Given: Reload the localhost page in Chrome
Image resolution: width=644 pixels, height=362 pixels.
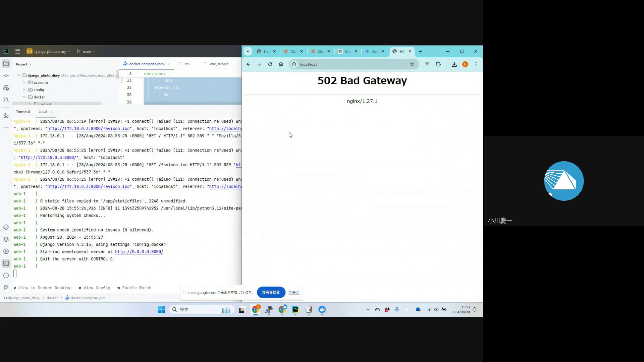Looking at the screenshot, I should tap(270, 64).
